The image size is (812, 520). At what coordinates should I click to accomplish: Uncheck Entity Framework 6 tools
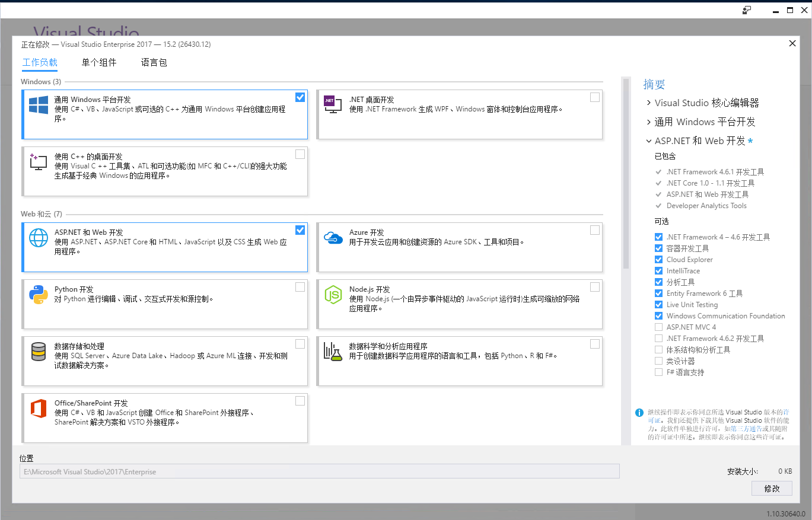coord(658,294)
